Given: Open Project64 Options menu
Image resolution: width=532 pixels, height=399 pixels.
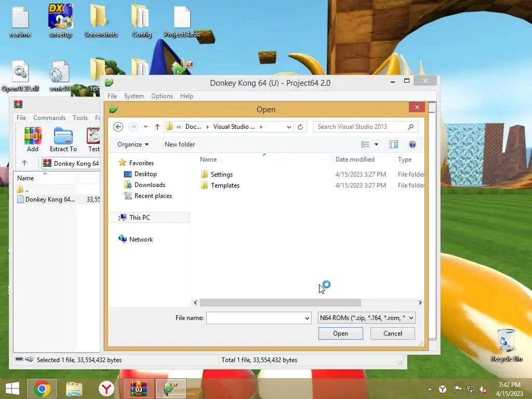Looking at the screenshot, I should pyautogui.click(x=162, y=96).
